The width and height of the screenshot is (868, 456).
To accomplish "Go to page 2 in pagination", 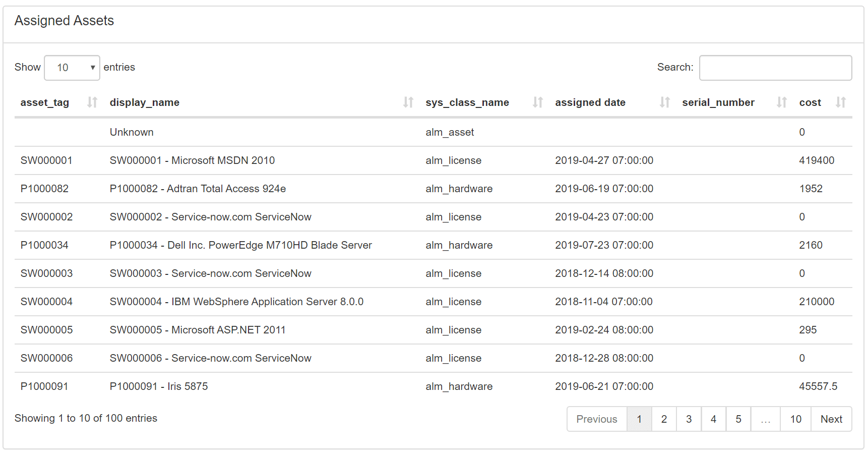I will (664, 419).
